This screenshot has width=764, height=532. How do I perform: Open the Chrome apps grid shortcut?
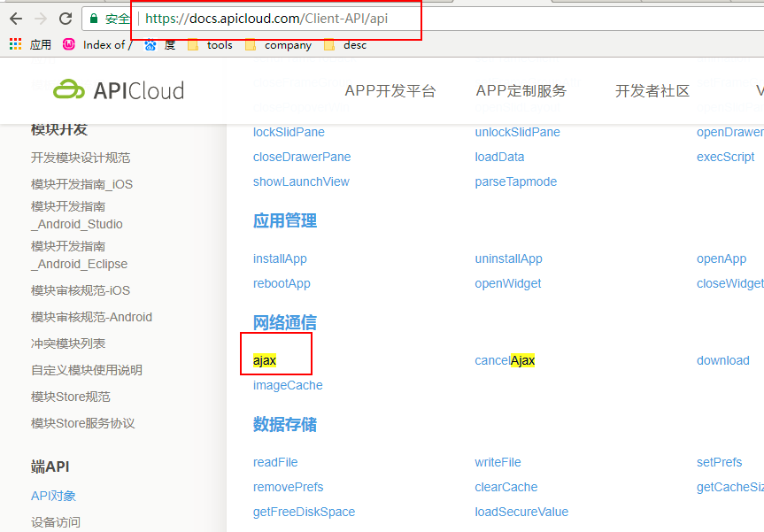(16, 44)
